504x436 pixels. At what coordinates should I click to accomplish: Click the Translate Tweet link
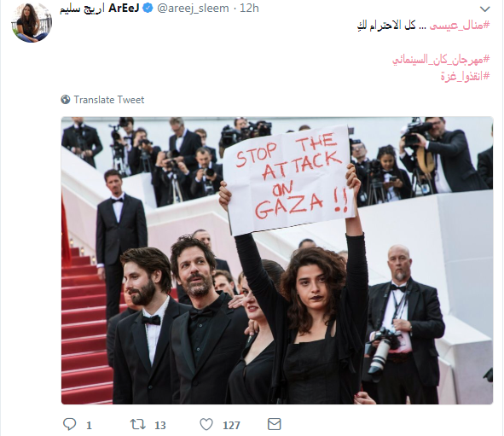tap(109, 100)
